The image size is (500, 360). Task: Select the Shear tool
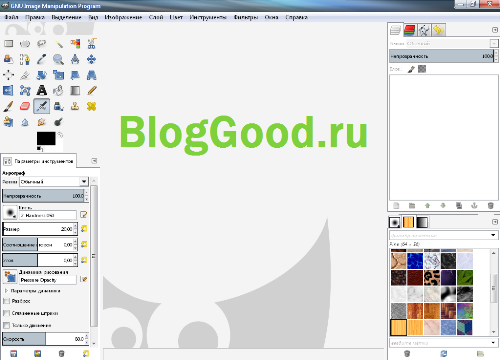75,75
